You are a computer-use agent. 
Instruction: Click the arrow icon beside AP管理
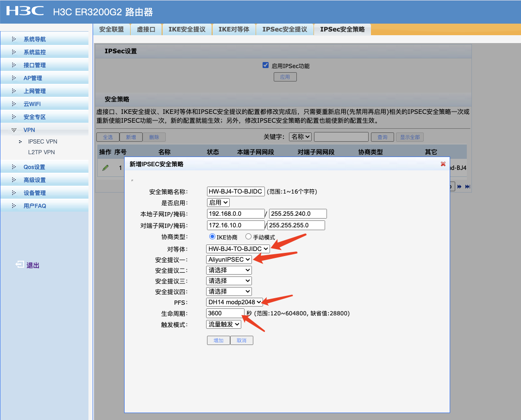13,78
